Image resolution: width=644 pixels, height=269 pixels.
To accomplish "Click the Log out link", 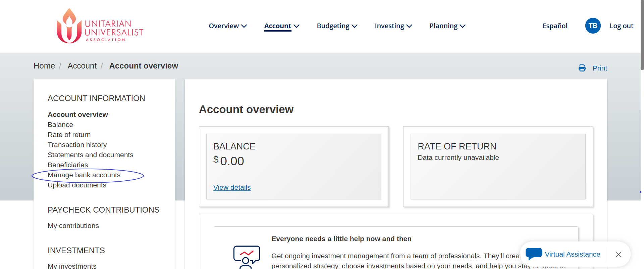I will (621, 26).
